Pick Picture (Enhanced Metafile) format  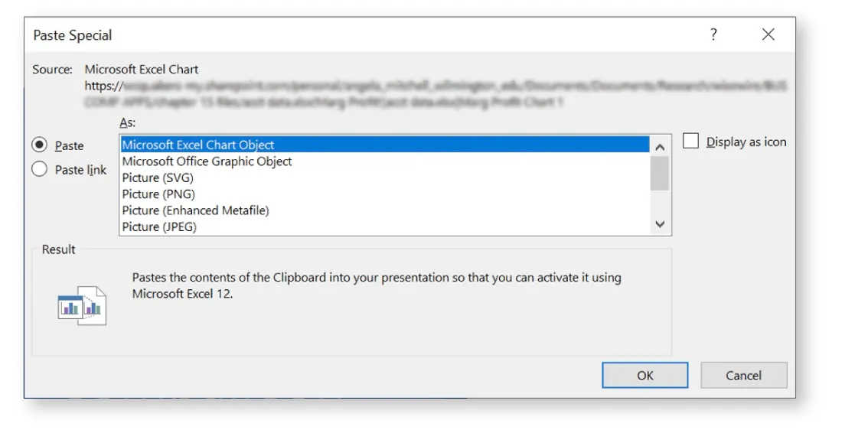[195, 210]
